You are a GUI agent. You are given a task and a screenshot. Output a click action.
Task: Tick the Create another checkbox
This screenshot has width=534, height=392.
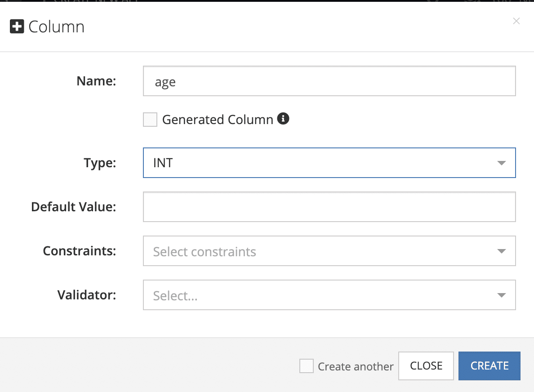(x=307, y=366)
